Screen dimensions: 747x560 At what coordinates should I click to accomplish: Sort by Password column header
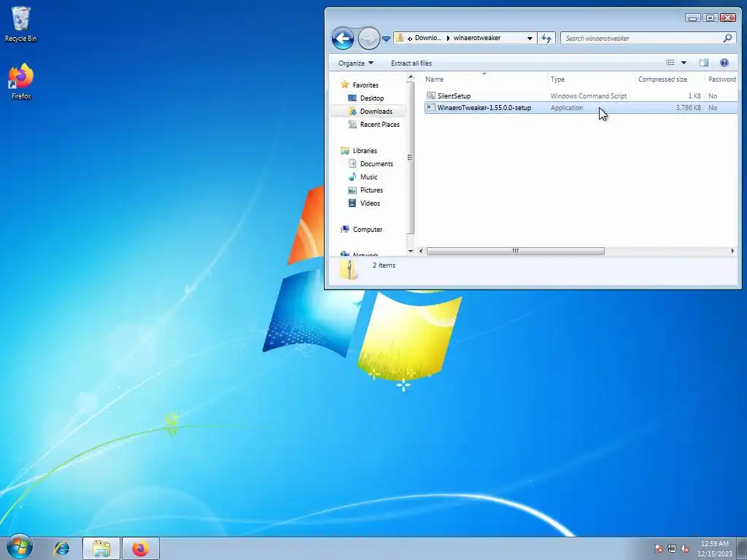[x=721, y=79]
